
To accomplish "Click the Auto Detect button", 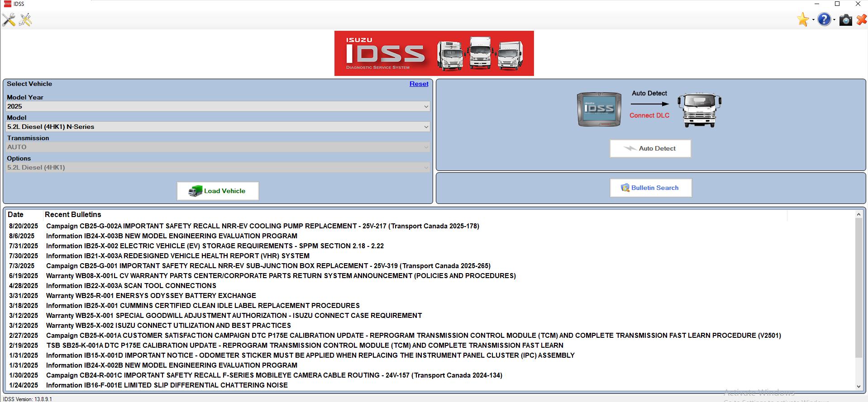I will point(650,148).
